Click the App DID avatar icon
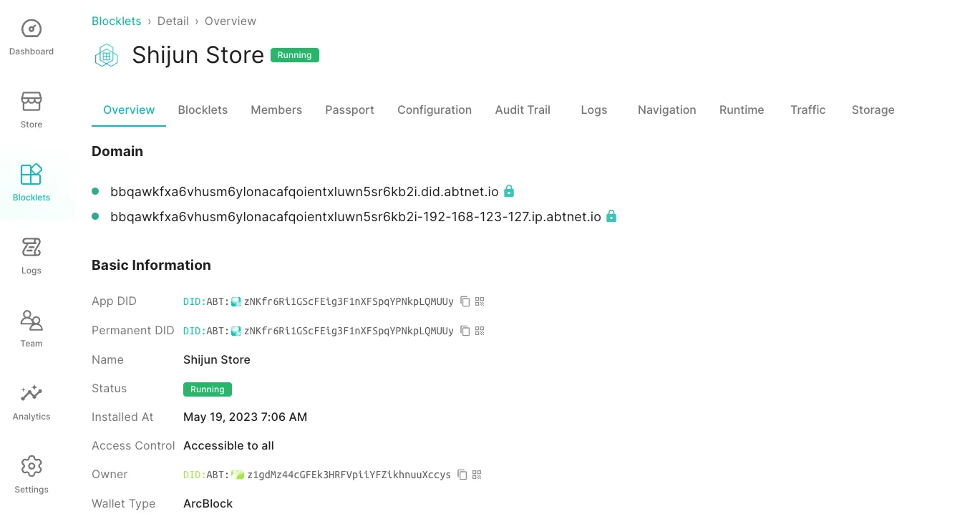Screen dimensions: 980x519 (236, 301)
